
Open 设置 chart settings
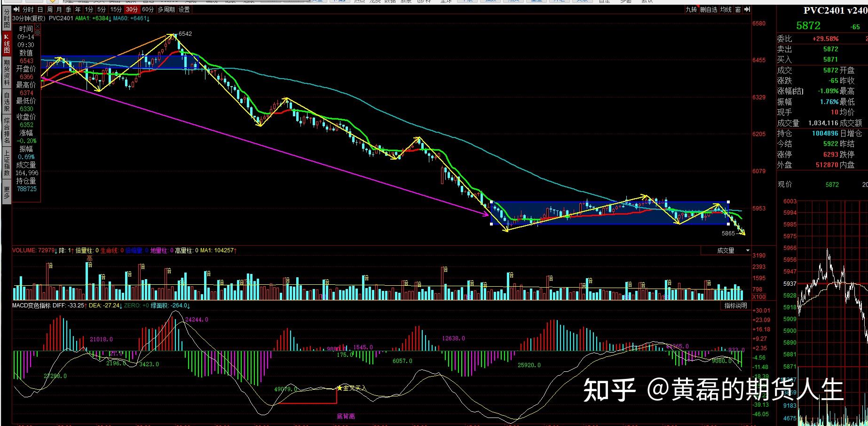[184, 9]
